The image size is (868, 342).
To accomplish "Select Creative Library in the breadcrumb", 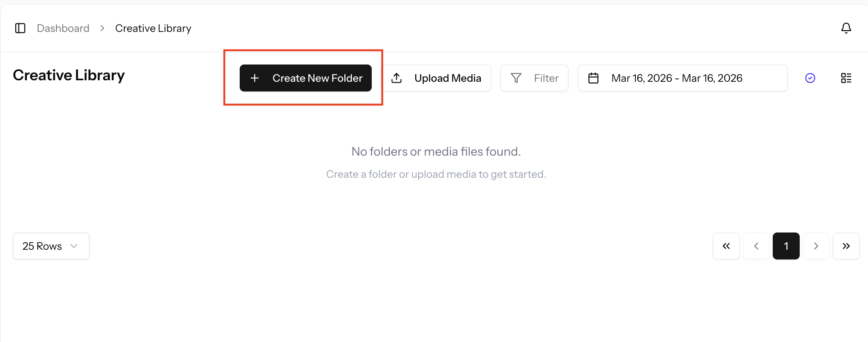I will tap(153, 28).
